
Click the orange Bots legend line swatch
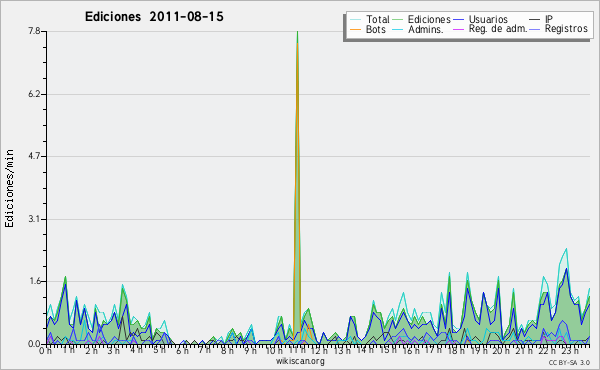[355, 29]
